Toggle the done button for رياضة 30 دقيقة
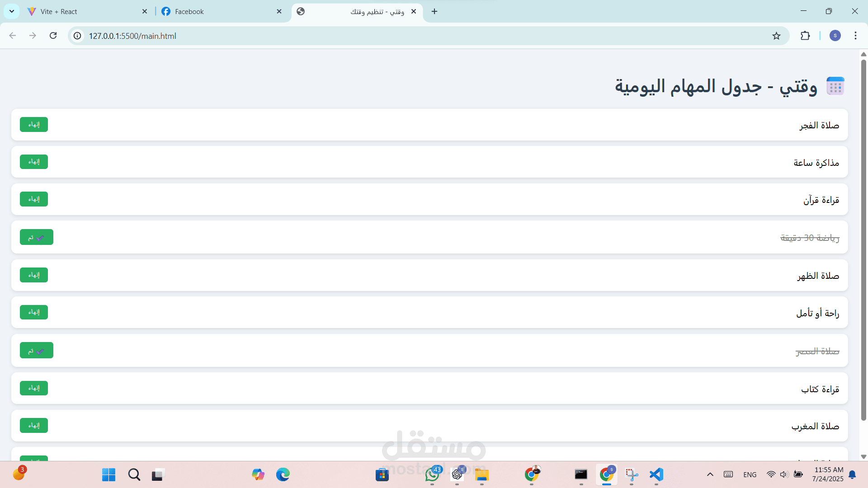 (x=37, y=237)
